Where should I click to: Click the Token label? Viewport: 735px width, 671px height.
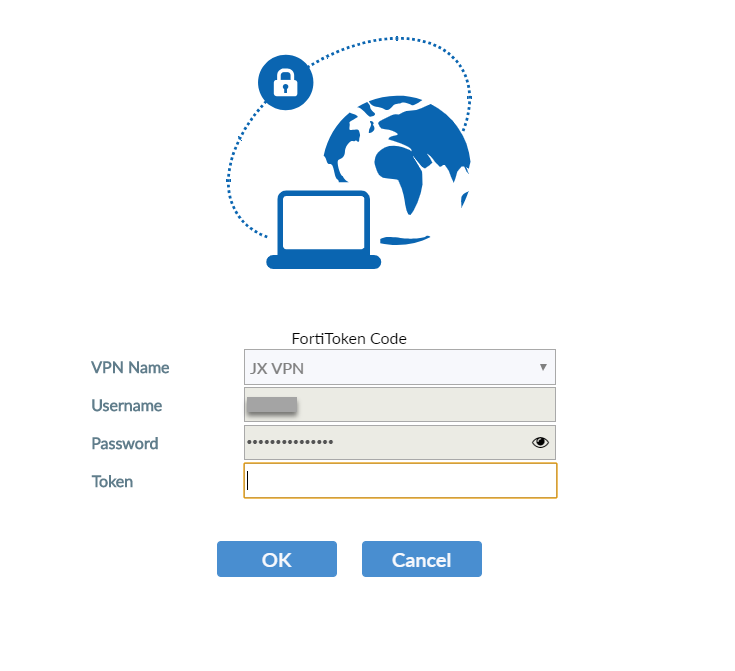coord(112,482)
